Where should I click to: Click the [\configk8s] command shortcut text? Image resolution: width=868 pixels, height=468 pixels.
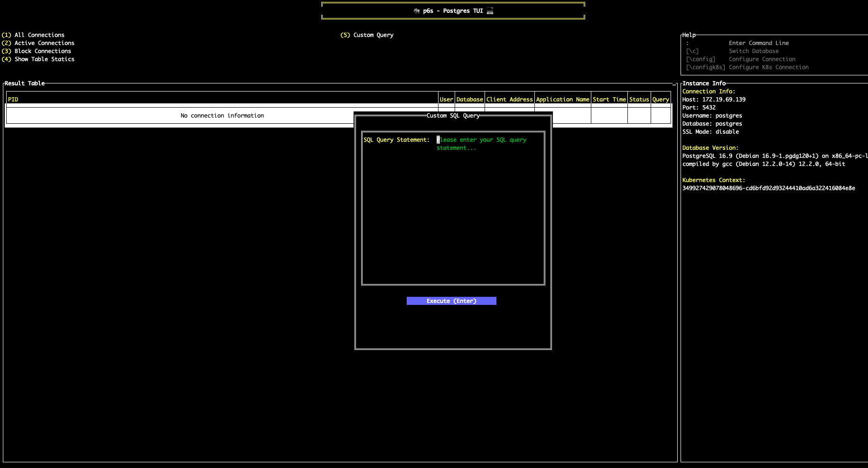tap(706, 67)
